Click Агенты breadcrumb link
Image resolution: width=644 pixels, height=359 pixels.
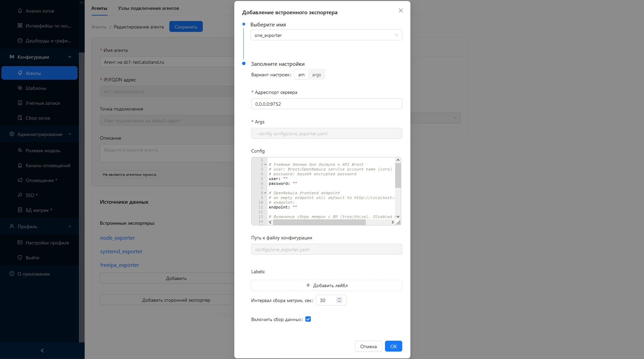[x=99, y=27]
